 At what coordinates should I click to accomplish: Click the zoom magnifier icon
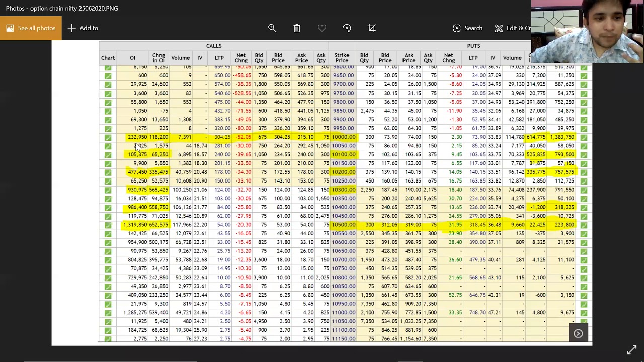click(x=272, y=28)
